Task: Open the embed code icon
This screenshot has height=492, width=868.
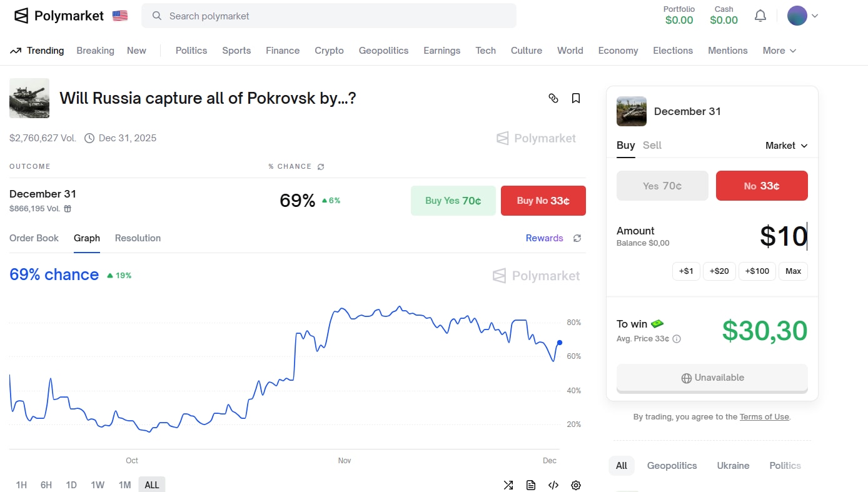Action: (x=553, y=485)
